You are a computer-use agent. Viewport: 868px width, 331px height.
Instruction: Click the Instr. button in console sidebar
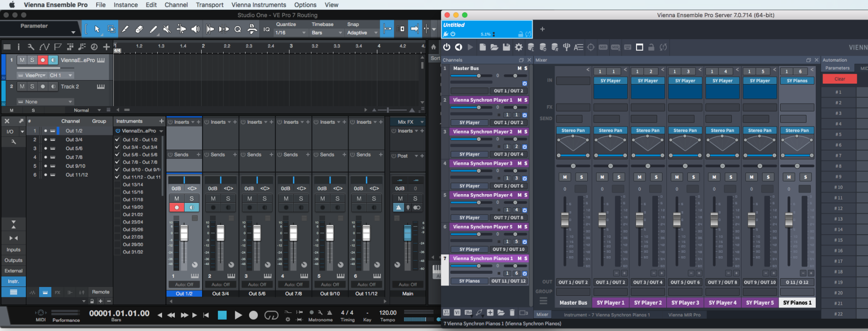pyautogui.click(x=13, y=281)
